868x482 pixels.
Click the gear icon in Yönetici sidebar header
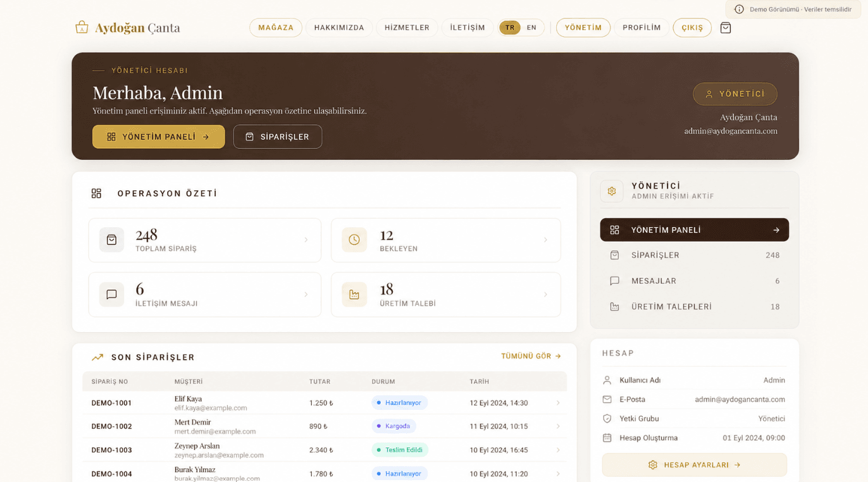[612, 191]
